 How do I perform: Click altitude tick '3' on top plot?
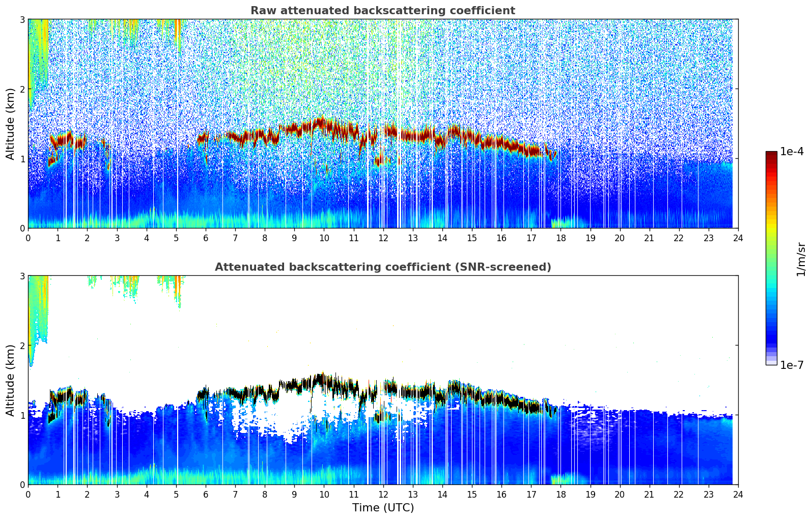[x=22, y=19]
